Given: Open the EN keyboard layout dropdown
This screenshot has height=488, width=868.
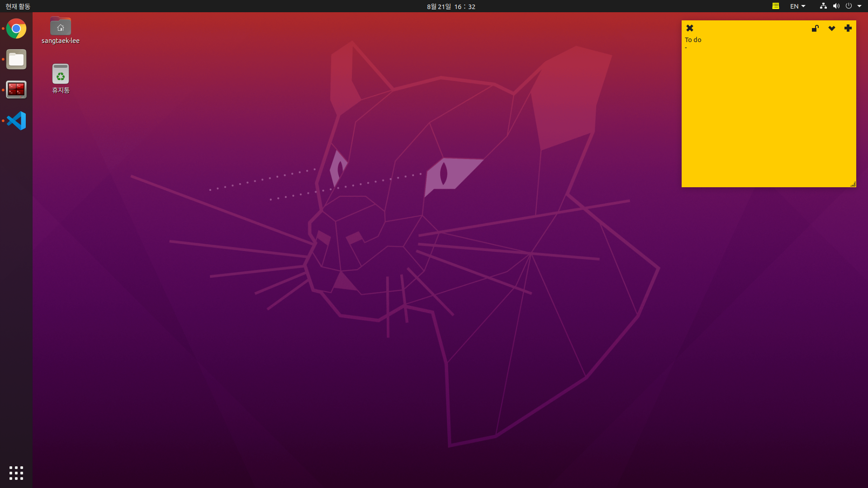Looking at the screenshot, I should click(797, 6).
